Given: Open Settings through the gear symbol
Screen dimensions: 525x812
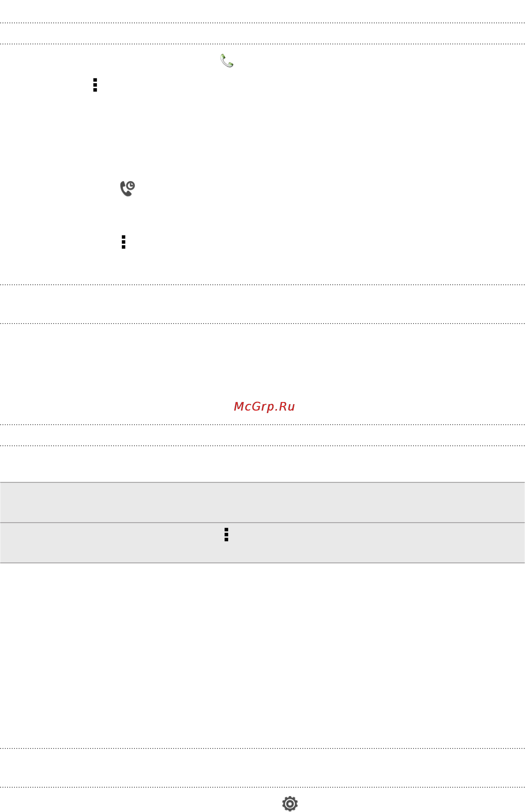Looking at the screenshot, I should coord(290,804).
